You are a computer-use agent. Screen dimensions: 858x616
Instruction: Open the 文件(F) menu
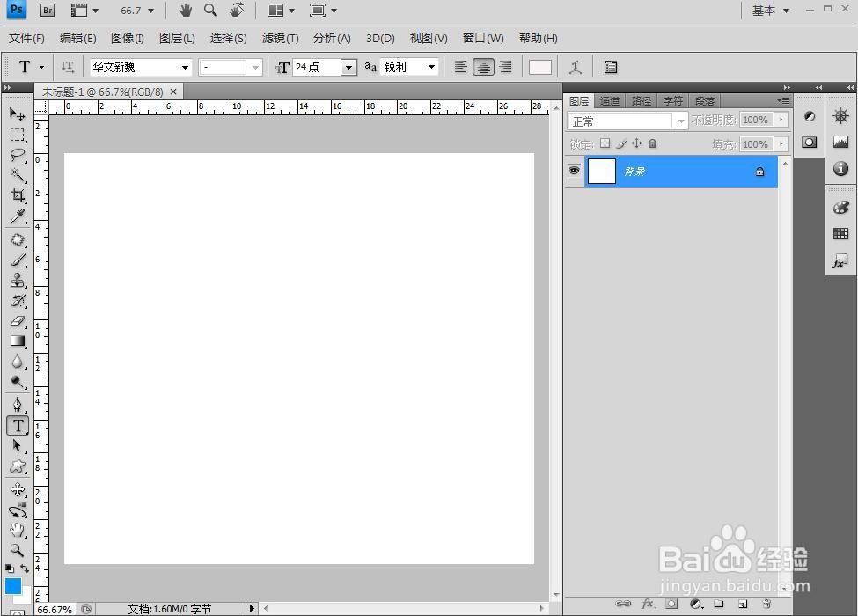pyautogui.click(x=26, y=39)
